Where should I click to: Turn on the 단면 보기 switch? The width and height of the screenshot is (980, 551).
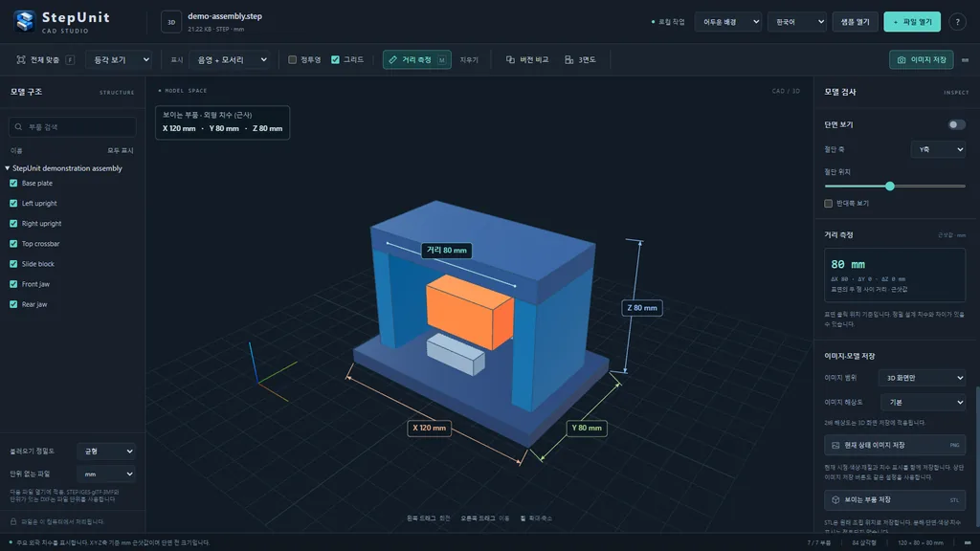[956, 125]
